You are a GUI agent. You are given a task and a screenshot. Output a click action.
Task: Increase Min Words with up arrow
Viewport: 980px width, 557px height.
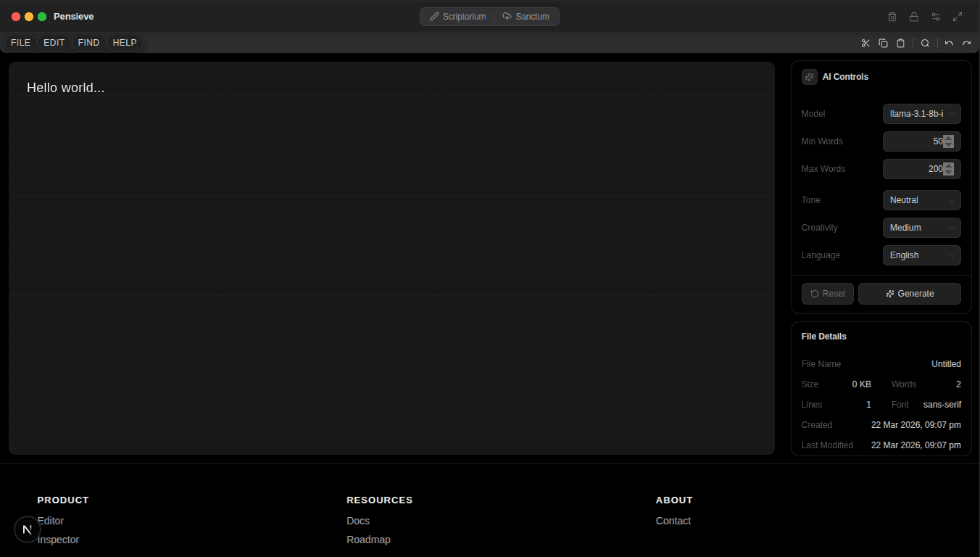[949, 138]
